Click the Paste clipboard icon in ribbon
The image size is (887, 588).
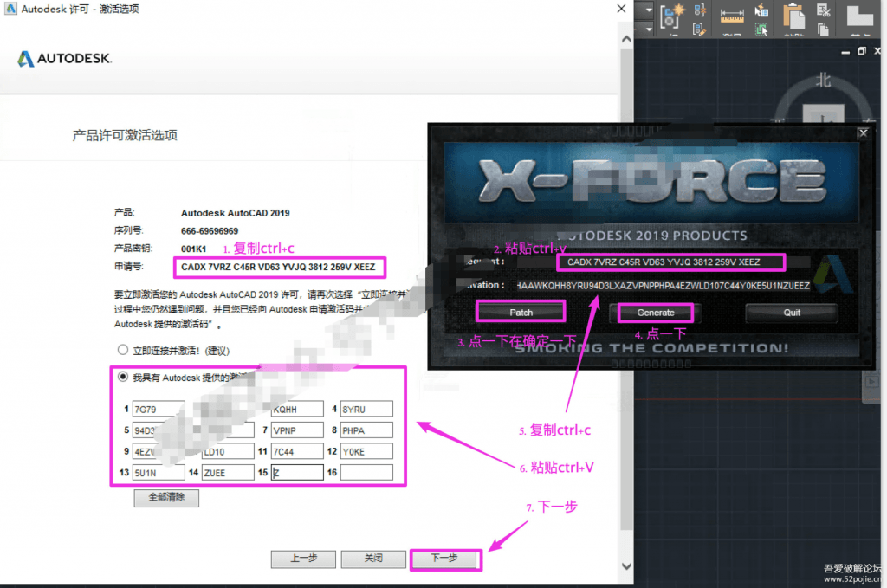point(793,17)
